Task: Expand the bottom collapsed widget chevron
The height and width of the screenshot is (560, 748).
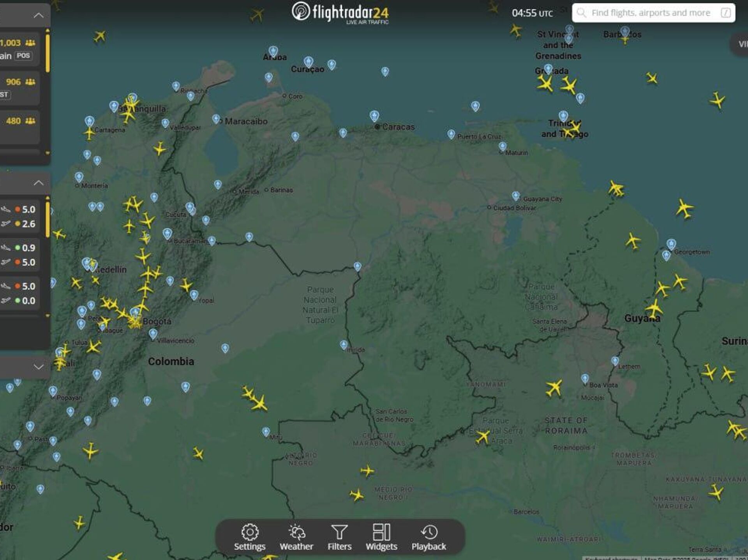Action: coord(39,366)
